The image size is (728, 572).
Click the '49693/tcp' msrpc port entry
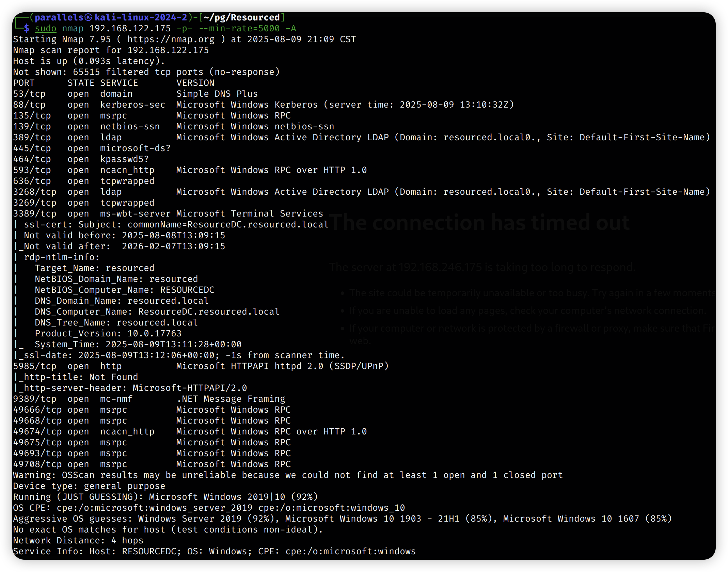(x=37, y=454)
